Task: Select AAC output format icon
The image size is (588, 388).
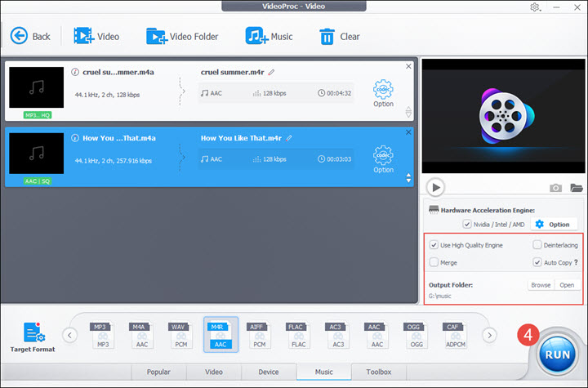Action: (376, 335)
